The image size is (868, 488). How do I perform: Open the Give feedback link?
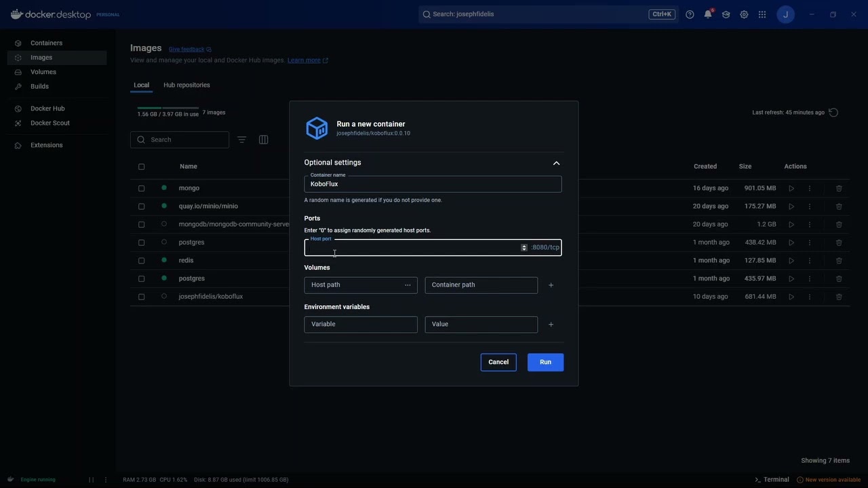190,49
